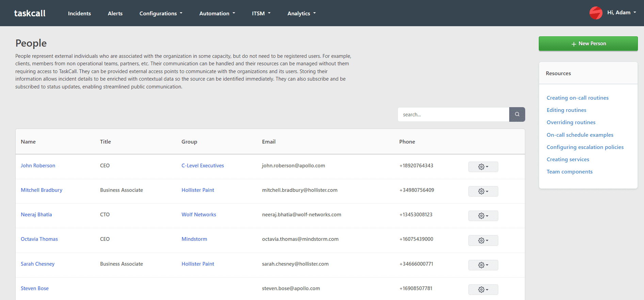Select phone number +16075439000
The width and height of the screenshot is (644, 300).
pyautogui.click(x=416, y=239)
